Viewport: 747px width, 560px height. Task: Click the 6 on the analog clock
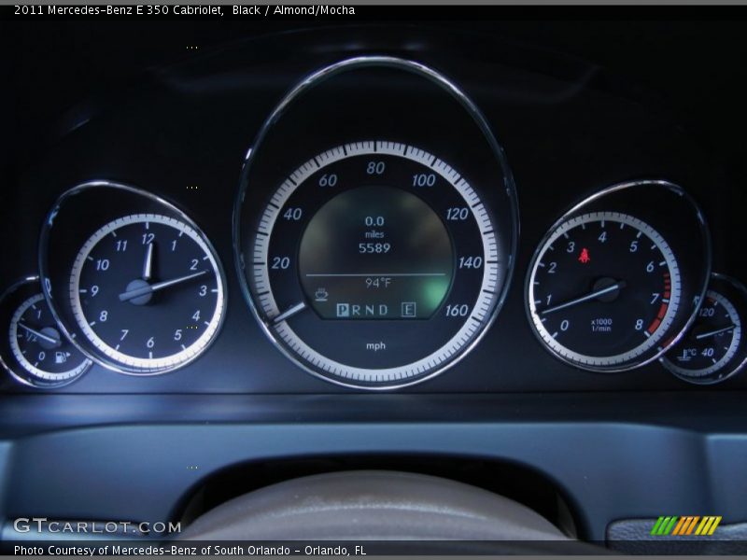150,343
